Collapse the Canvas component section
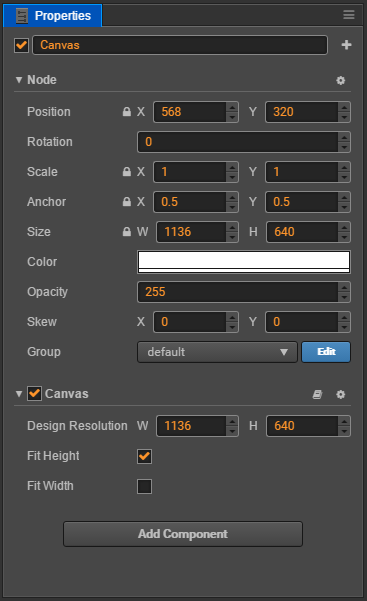Image resolution: width=367 pixels, height=601 pixels. tap(19, 394)
